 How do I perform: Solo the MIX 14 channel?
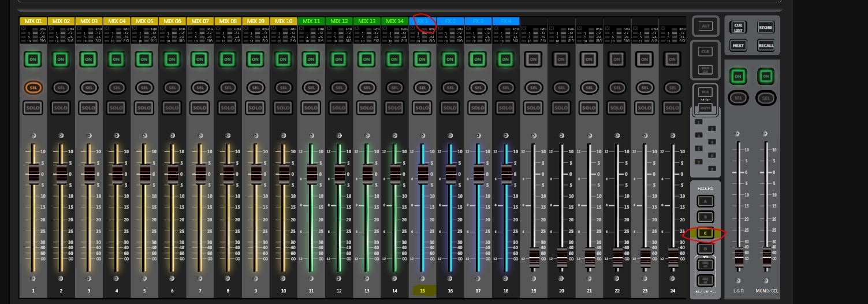point(394,108)
